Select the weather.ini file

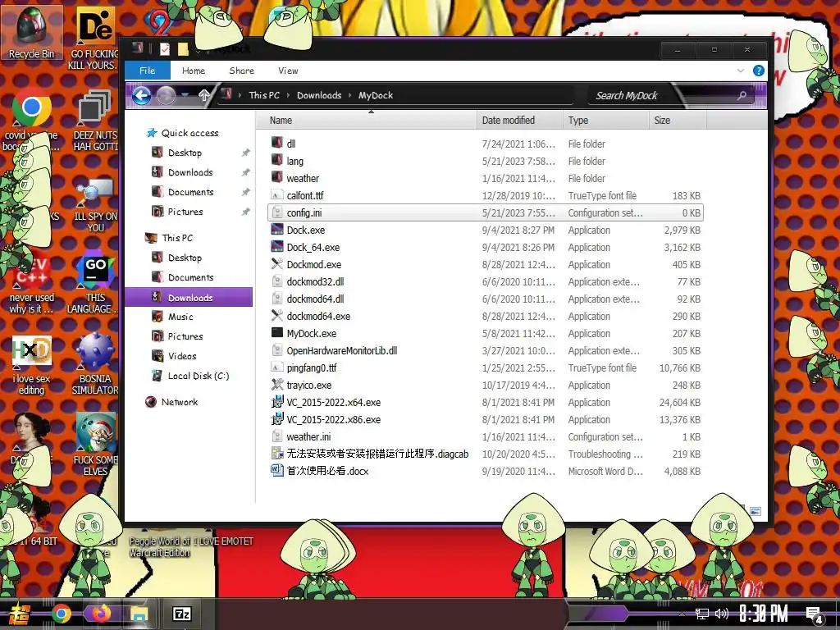pyautogui.click(x=308, y=436)
